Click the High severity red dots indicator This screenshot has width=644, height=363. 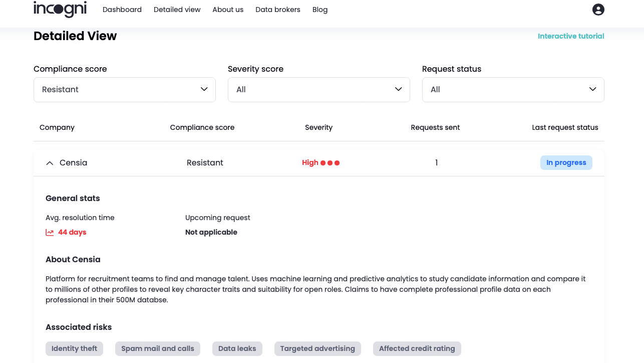pyautogui.click(x=330, y=163)
